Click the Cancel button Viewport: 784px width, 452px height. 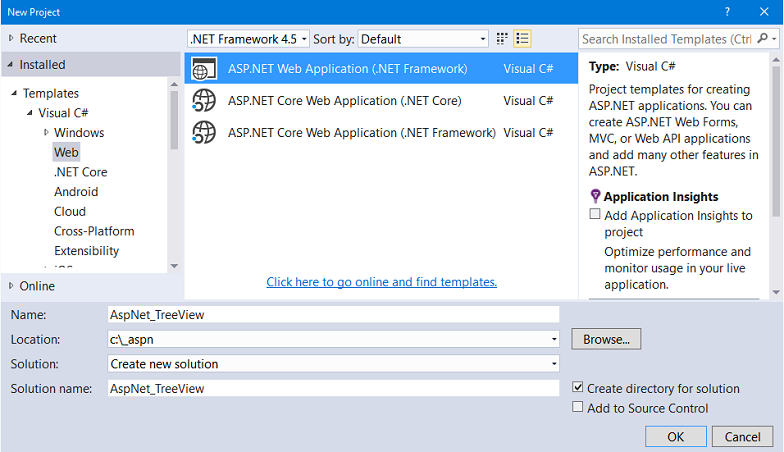click(742, 436)
